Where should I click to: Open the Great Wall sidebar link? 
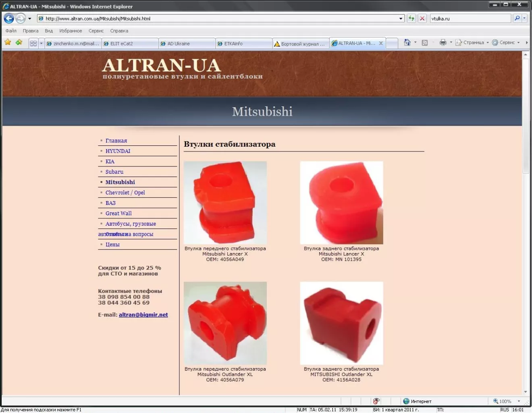[x=118, y=214]
